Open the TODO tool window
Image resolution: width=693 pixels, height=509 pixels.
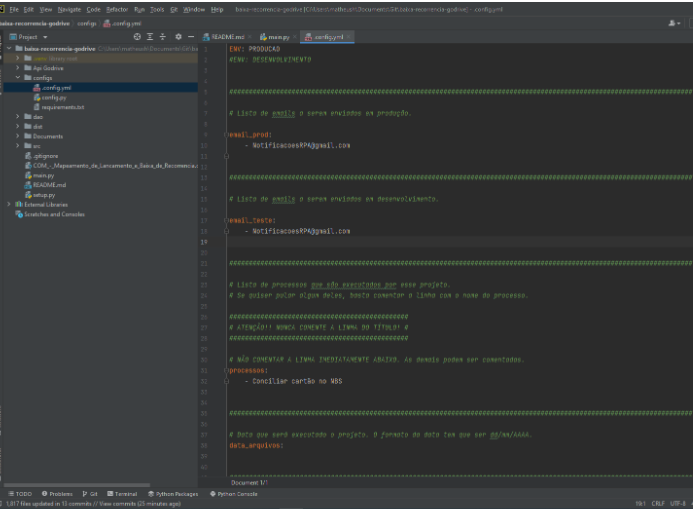(x=20, y=494)
